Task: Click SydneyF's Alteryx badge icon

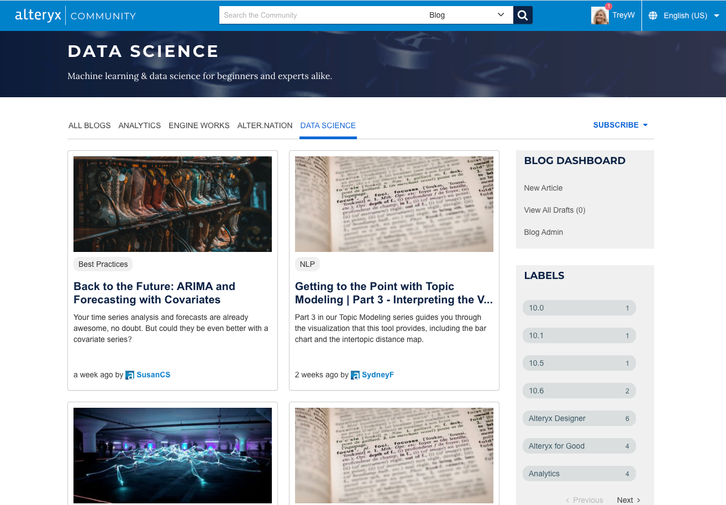Action: [x=355, y=375]
